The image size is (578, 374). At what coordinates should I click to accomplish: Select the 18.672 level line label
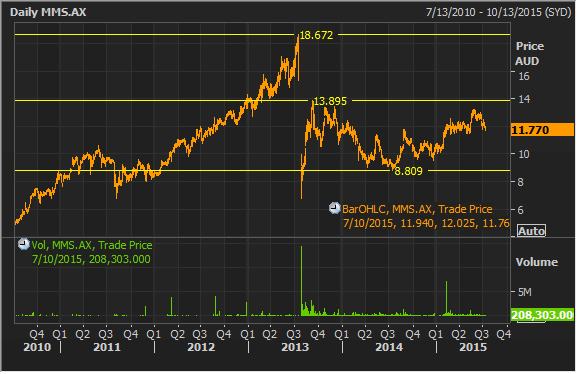click(x=316, y=35)
